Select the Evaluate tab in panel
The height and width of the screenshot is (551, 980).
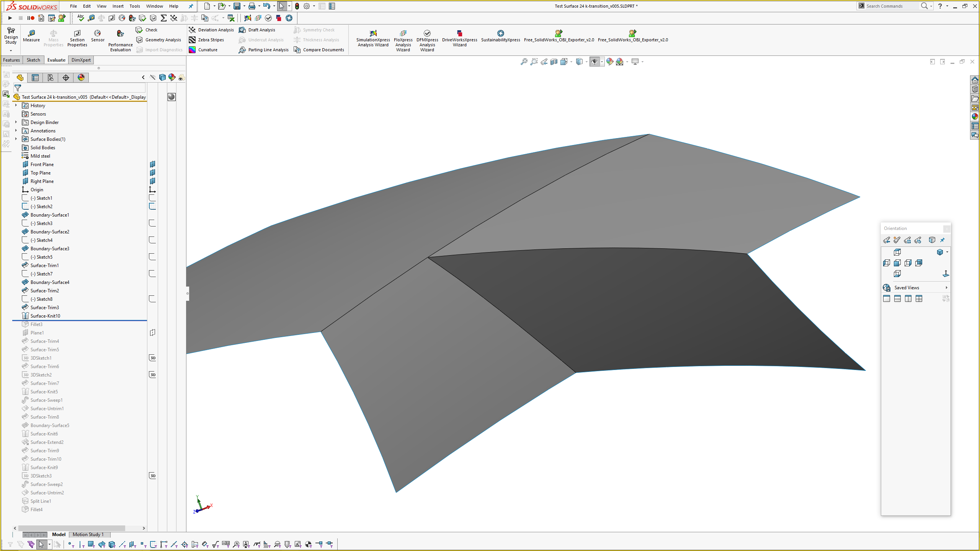click(55, 60)
